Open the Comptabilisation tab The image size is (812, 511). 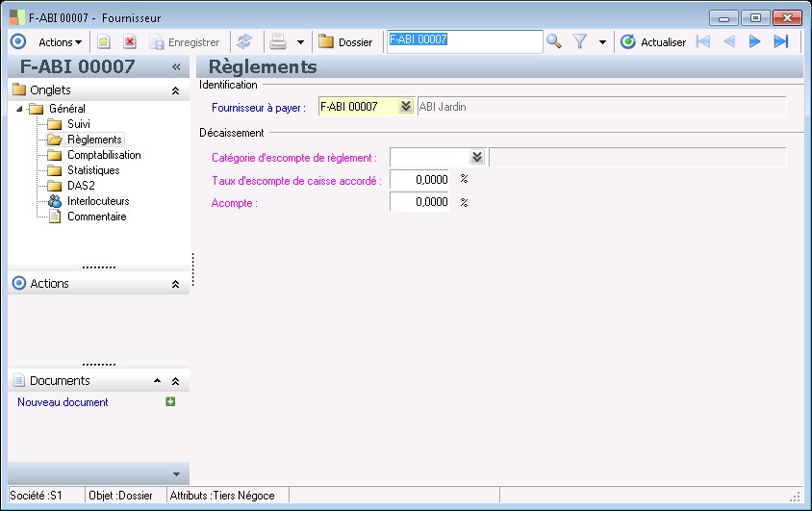point(104,155)
